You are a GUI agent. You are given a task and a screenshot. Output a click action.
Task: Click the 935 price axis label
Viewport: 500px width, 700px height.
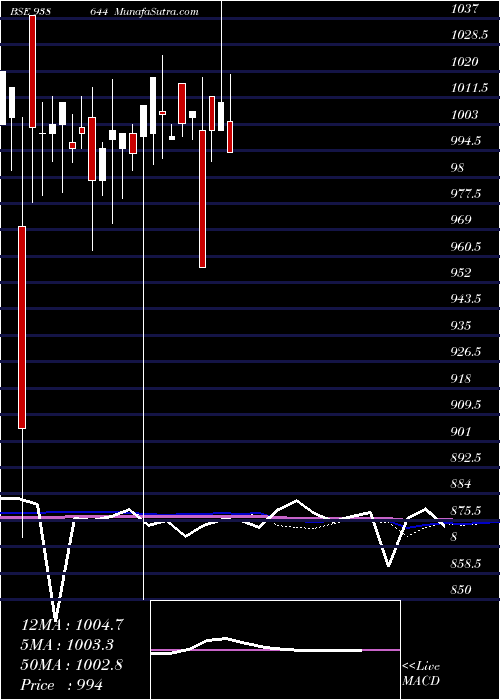pyautogui.click(x=462, y=325)
